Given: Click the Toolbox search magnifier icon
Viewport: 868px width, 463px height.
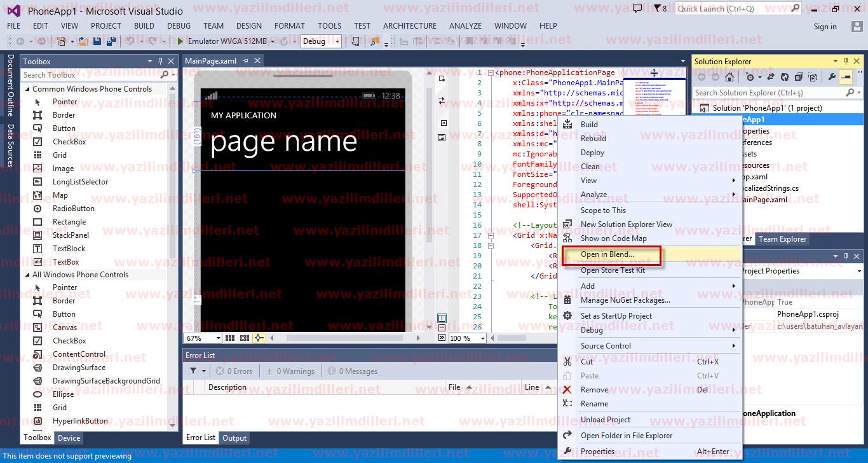Looking at the screenshot, I should click(x=165, y=74).
